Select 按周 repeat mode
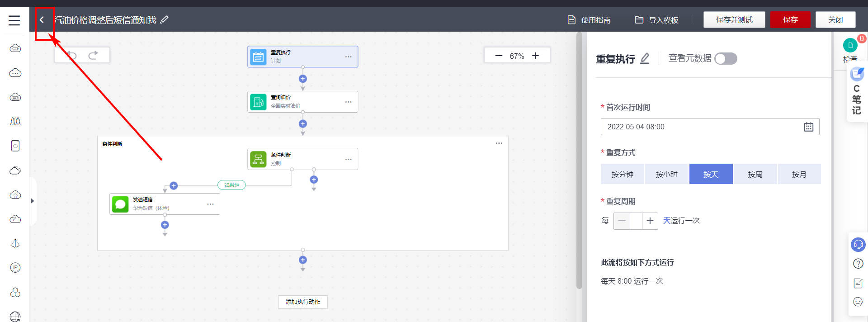The width and height of the screenshot is (868, 322). pyautogui.click(x=755, y=174)
